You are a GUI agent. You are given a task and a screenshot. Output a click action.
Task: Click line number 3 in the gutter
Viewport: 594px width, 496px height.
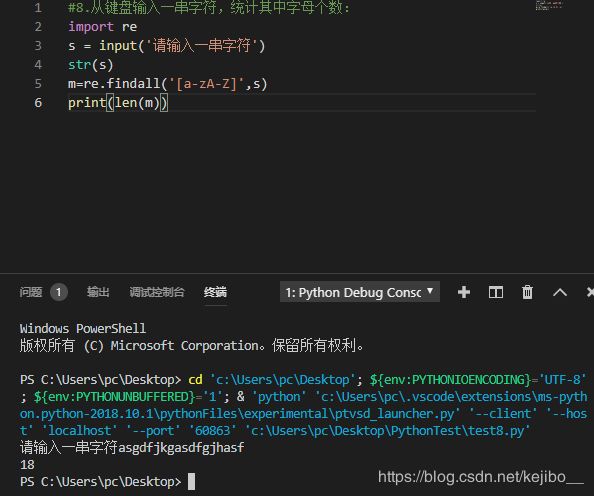click(x=38, y=45)
